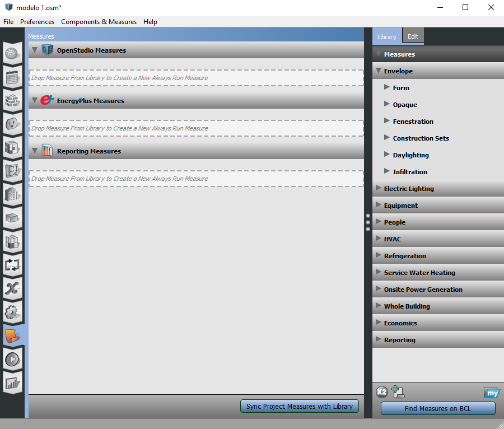Open Simulation Settings gear icon
Image resolution: width=504 pixels, height=429 pixels.
click(12, 312)
